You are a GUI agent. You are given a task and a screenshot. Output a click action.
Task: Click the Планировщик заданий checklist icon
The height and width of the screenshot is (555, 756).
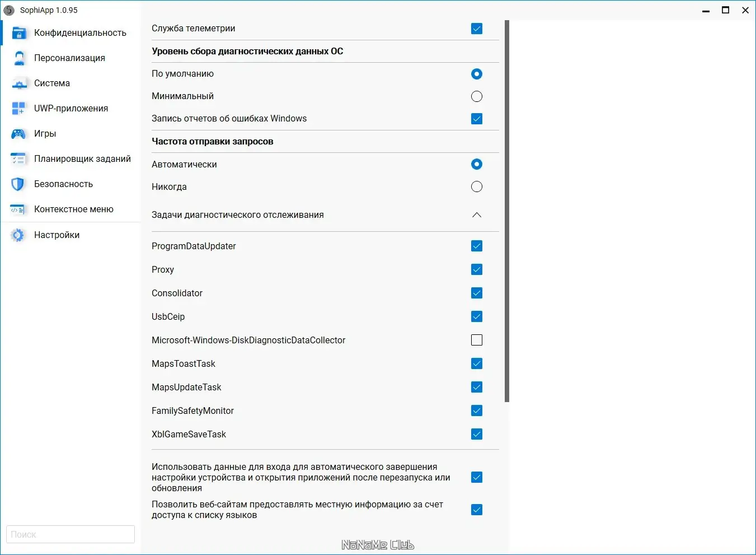[19, 159]
